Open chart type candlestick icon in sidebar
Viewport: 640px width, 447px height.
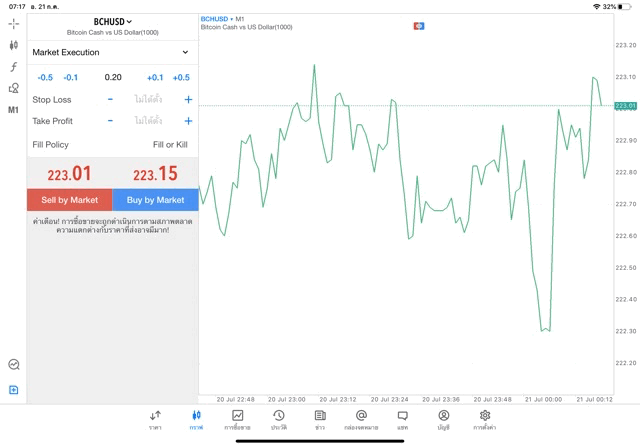[x=13, y=45]
